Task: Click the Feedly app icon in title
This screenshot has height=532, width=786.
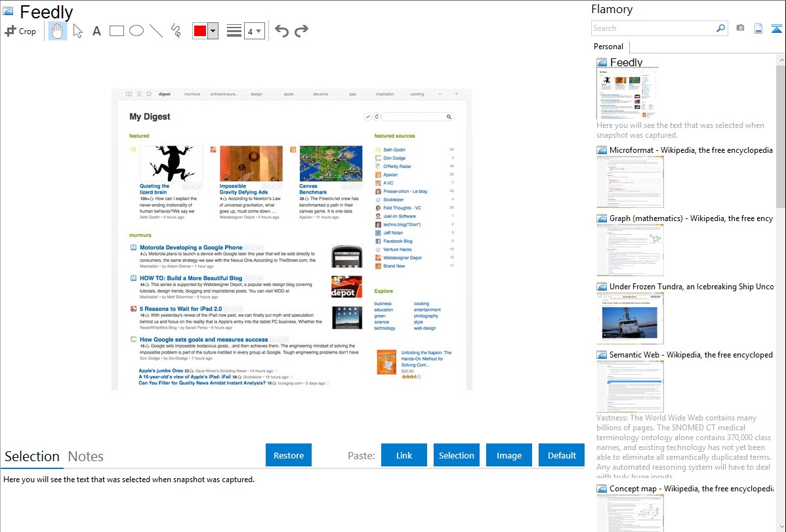Action: click(x=8, y=11)
